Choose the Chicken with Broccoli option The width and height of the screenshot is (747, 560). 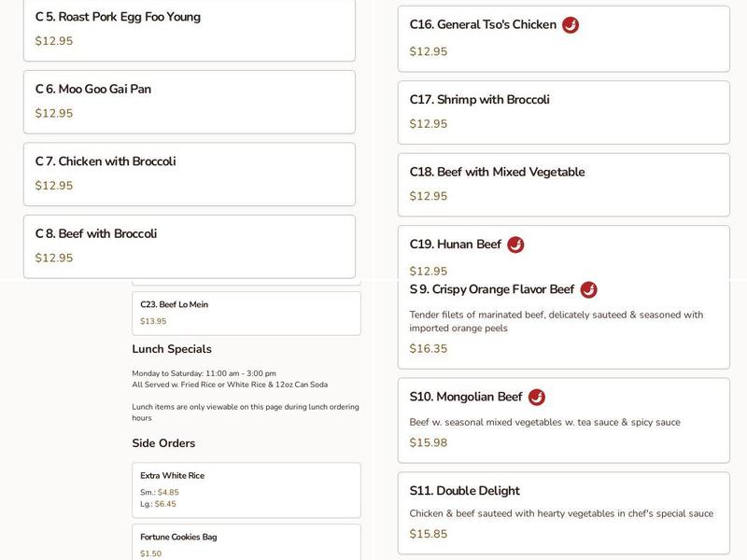[187, 174]
